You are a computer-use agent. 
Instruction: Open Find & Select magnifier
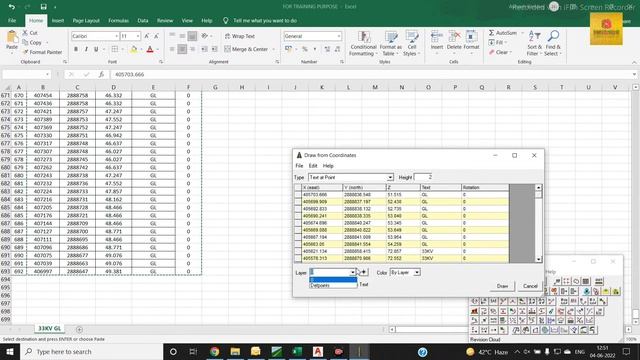(x=553, y=43)
